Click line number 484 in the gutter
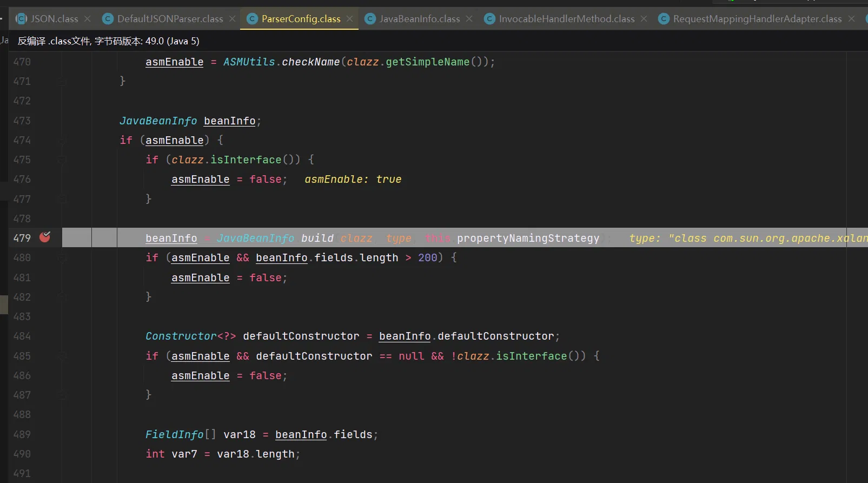 22,336
